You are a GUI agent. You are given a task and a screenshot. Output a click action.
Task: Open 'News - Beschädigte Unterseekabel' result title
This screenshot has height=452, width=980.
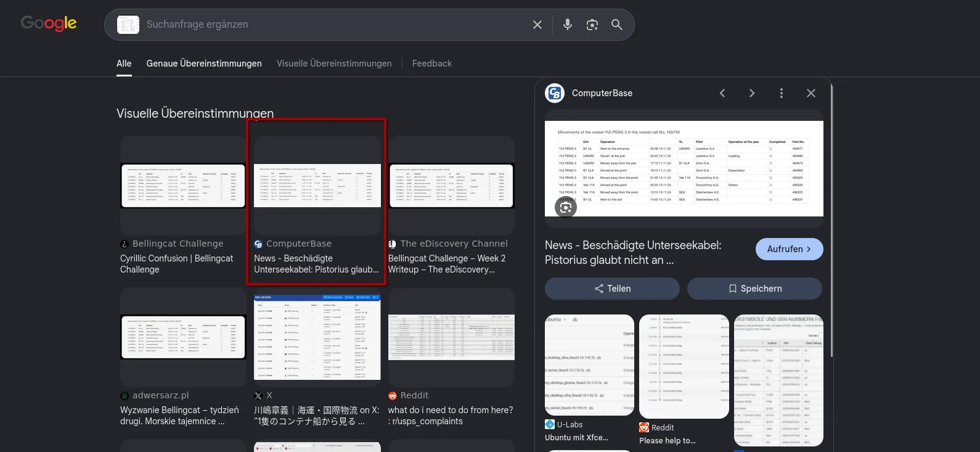coord(316,264)
